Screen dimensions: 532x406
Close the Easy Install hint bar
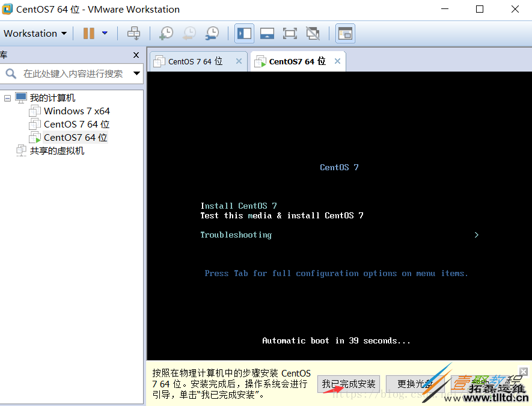[x=523, y=371]
